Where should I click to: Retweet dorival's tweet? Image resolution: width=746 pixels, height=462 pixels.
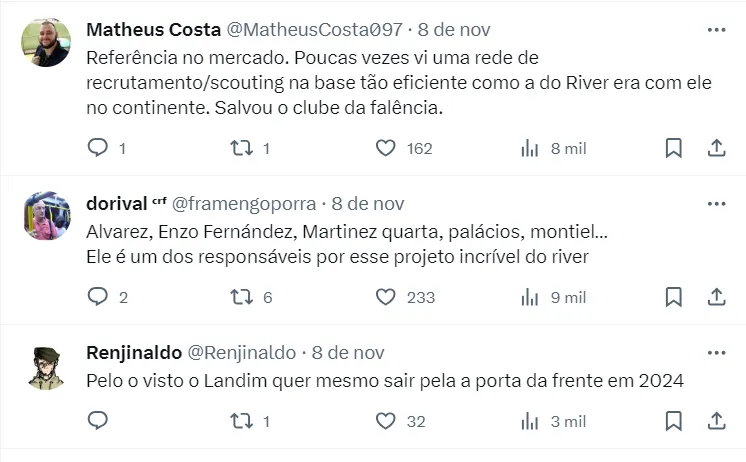241,297
